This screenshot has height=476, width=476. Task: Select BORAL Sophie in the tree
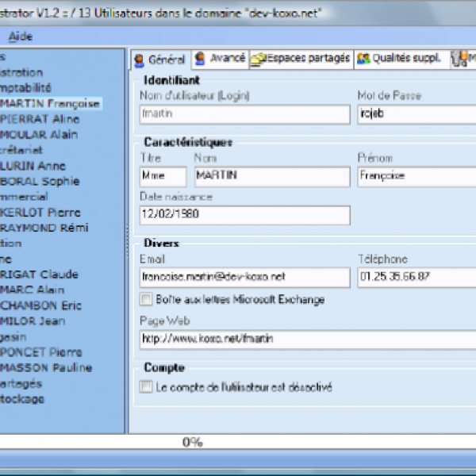[x=40, y=181]
